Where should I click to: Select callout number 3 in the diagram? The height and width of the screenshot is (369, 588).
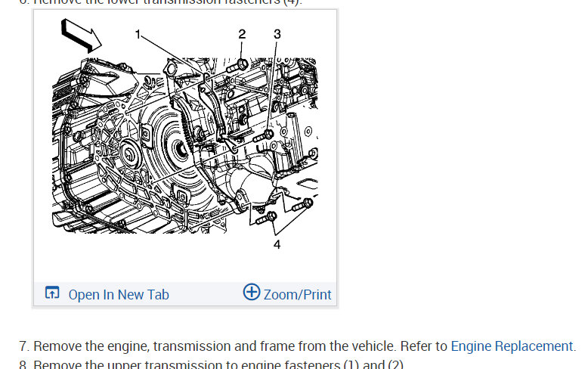point(277,34)
